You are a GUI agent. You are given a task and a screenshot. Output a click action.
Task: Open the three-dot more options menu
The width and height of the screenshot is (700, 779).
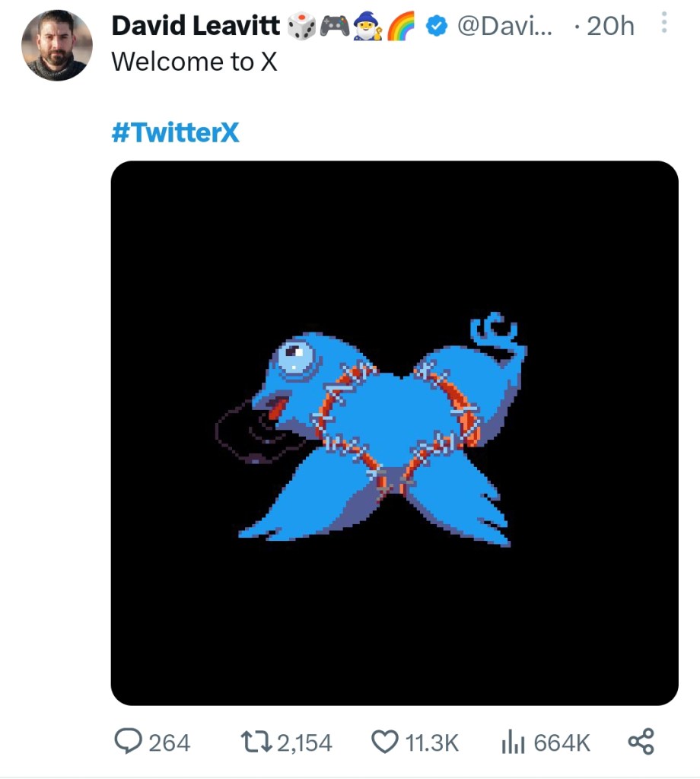coord(664,25)
